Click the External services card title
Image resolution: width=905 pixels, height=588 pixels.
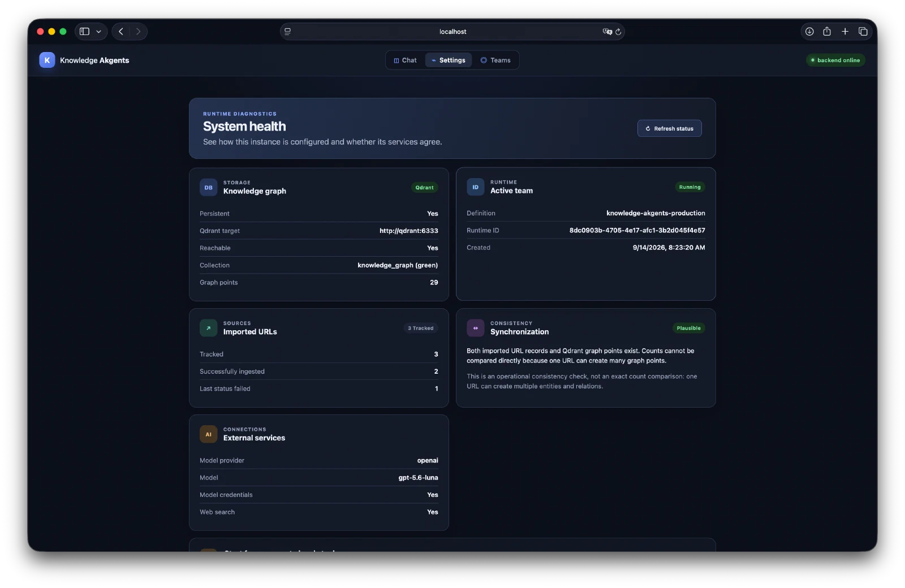point(254,438)
